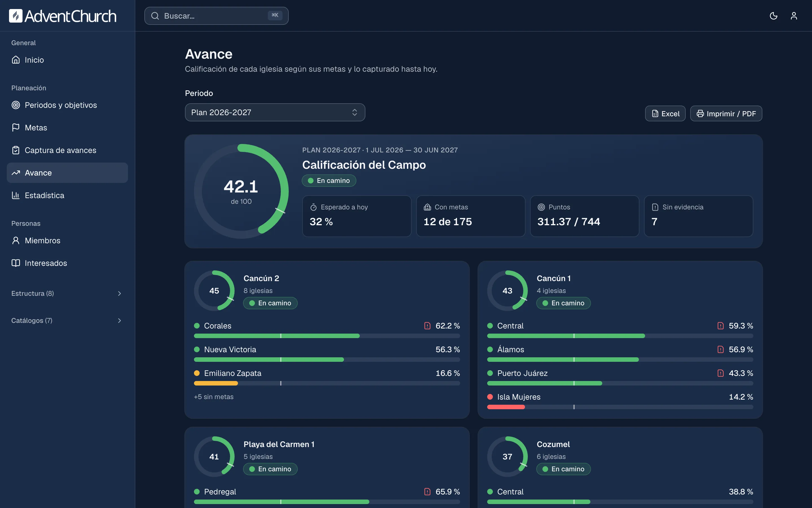Click the Esperado a hoy stopwatch icon
This screenshot has width=812, height=508.
pos(314,207)
